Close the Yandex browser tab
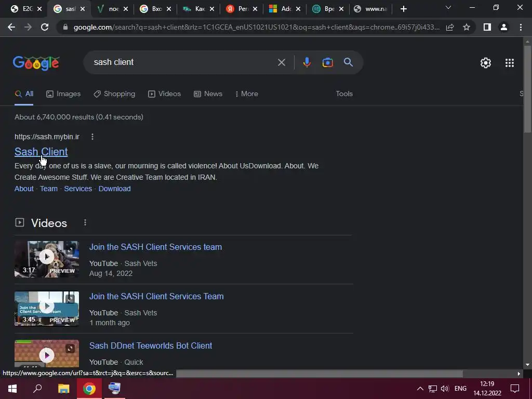 click(x=255, y=9)
